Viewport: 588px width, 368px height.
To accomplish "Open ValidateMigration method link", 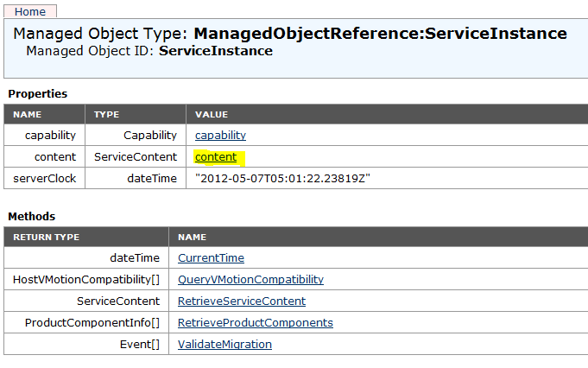I will click(x=225, y=345).
